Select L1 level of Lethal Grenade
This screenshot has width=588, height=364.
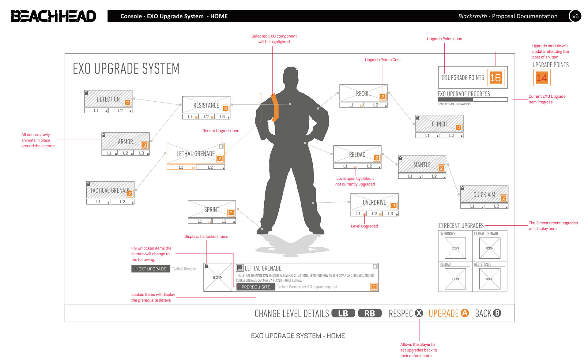click(x=181, y=167)
